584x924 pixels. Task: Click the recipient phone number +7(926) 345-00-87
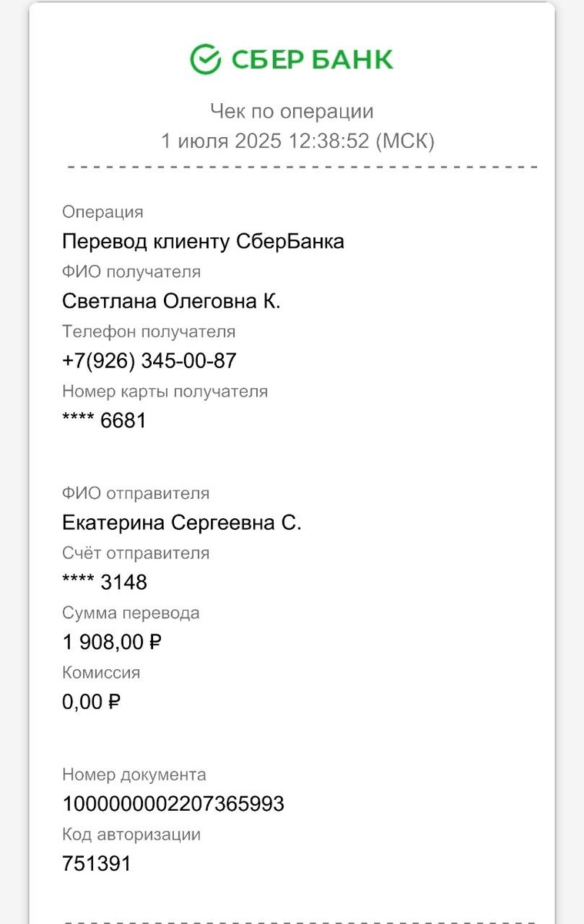coord(149,360)
